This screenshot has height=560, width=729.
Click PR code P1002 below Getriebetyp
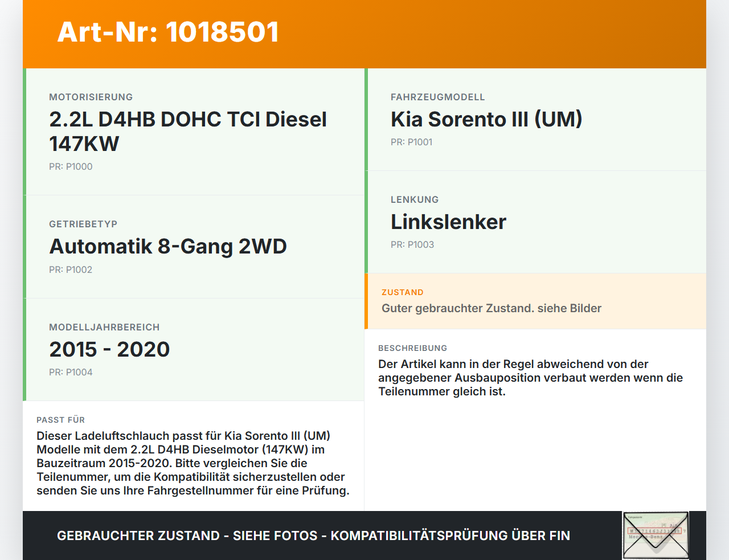(71, 269)
